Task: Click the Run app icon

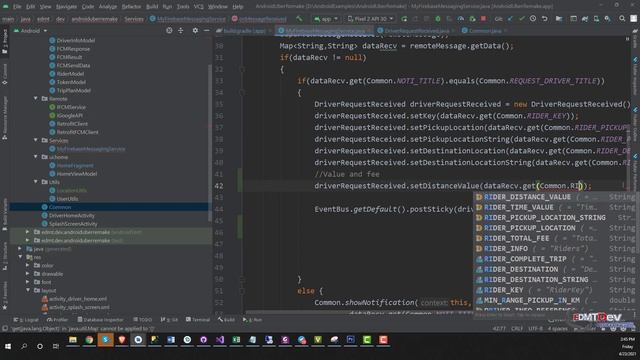Action: (404, 19)
